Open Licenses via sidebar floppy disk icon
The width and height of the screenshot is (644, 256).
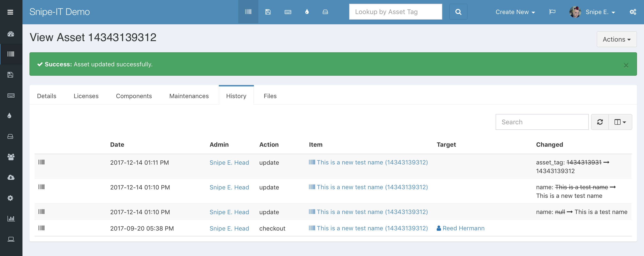[x=10, y=75]
